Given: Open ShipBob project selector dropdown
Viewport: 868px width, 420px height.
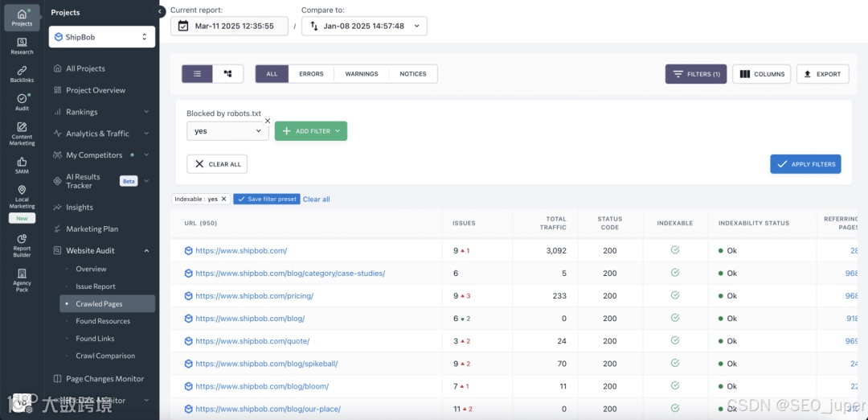Looking at the screenshot, I should coord(102,36).
